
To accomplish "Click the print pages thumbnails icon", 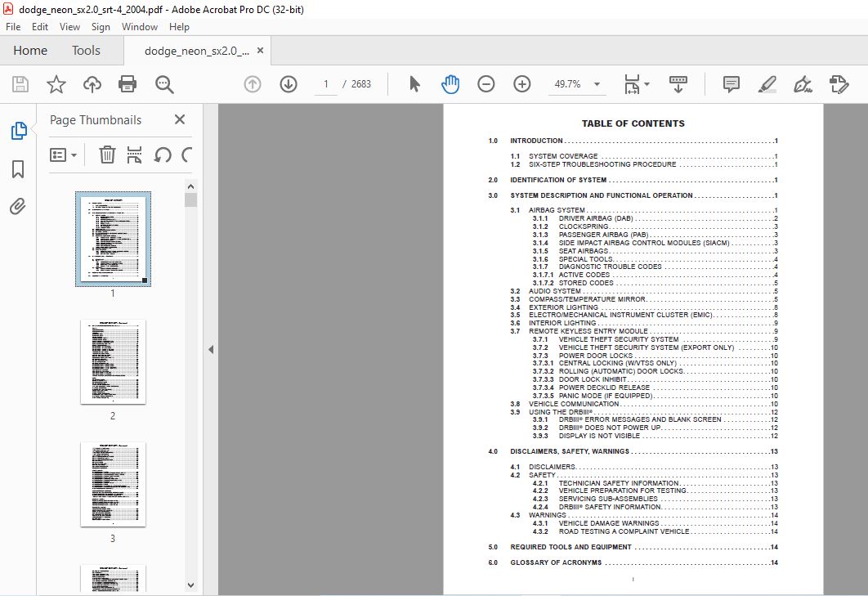I will 135,155.
